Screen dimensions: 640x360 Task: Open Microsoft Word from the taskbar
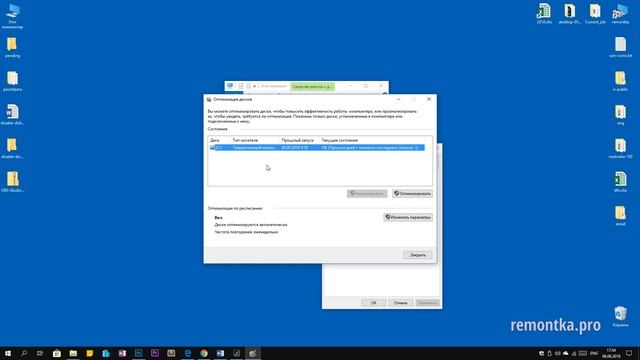tap(220, 353)
